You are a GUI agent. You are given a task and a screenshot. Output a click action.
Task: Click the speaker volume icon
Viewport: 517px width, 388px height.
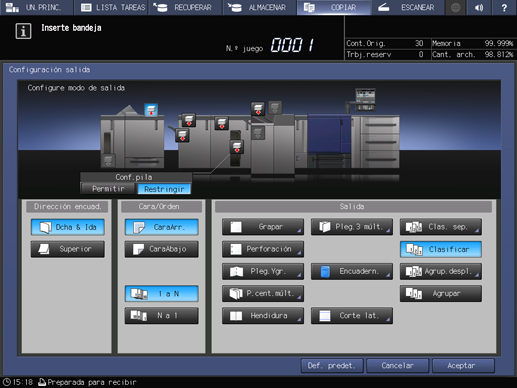pos(479,7)
